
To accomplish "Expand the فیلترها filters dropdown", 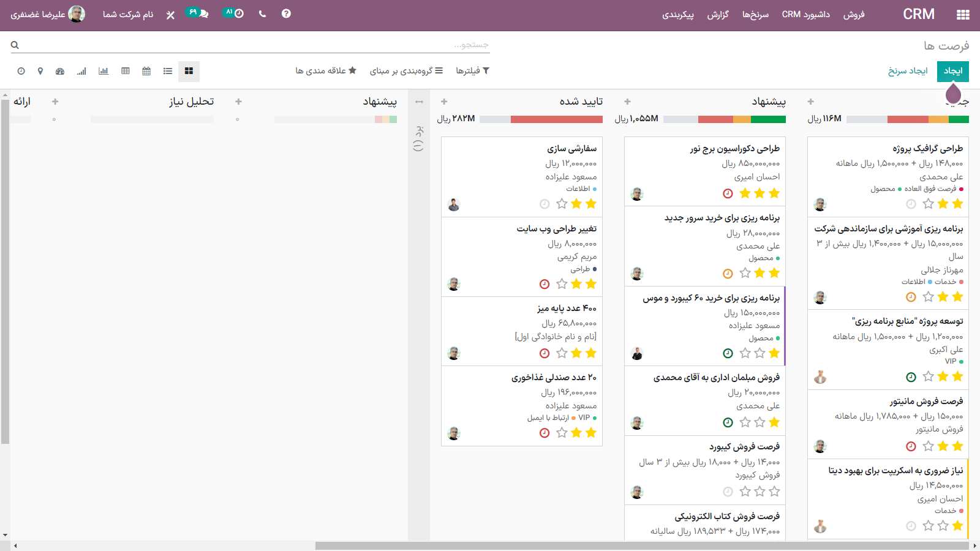I will click(x=472, y=71).
